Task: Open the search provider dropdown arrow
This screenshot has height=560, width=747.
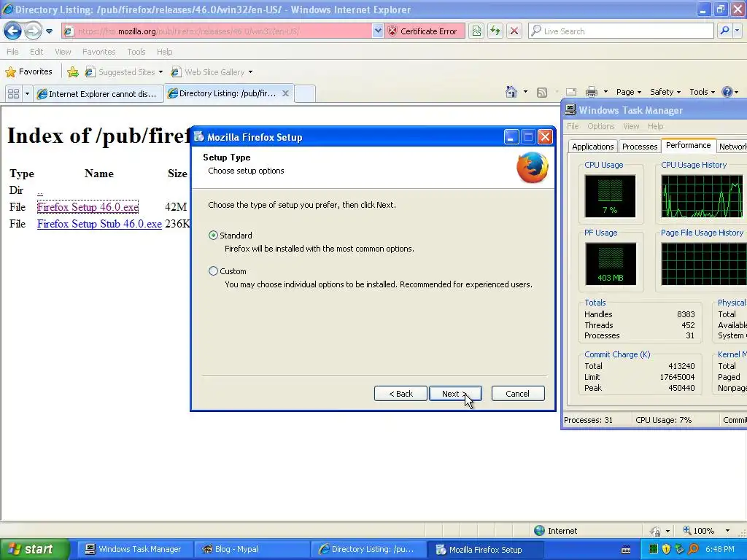Action: tap(738, 31)
